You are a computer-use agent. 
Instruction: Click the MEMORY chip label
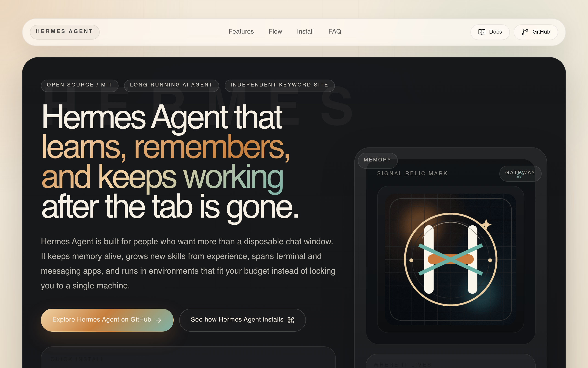tap(378, 160)
